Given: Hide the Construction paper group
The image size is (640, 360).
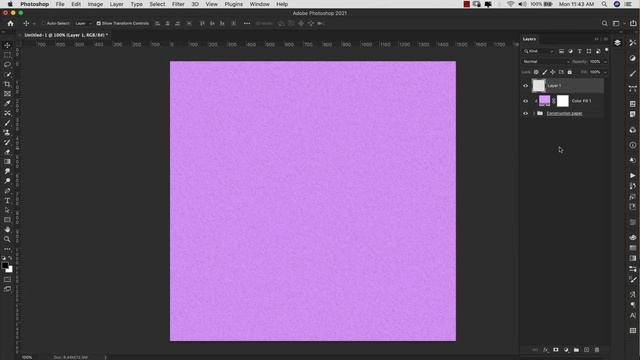Looking at the screenshot, I should tap(526, 113).
